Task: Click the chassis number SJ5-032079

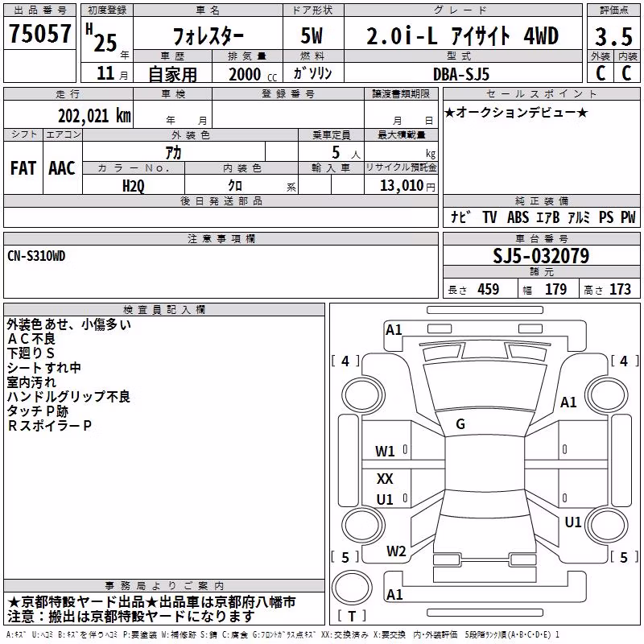Action: [541, 256]
